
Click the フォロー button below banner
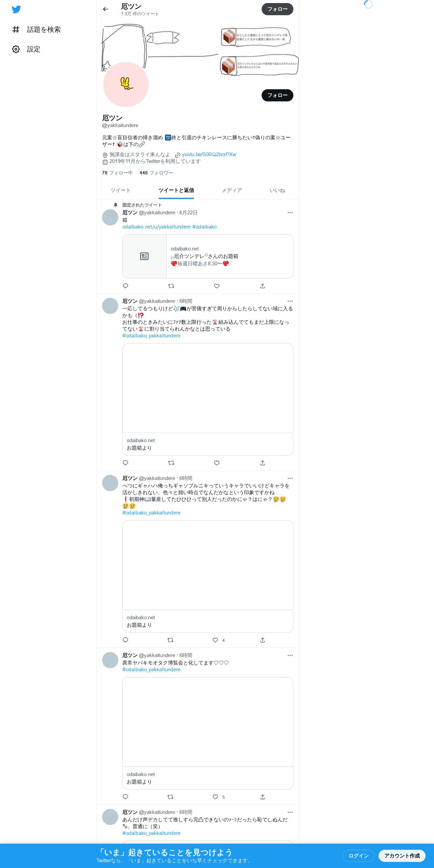[x=278, y=95]
